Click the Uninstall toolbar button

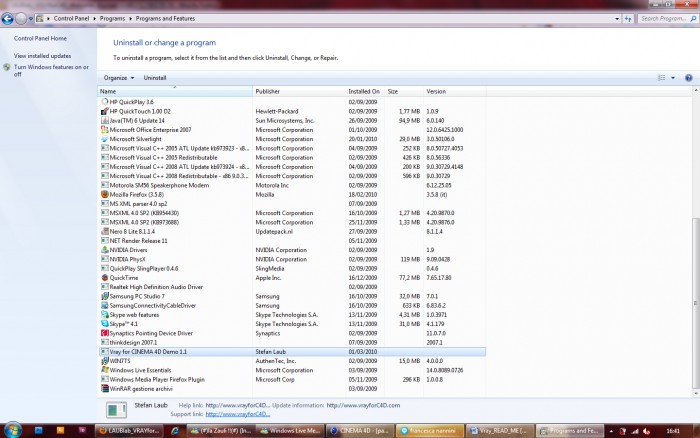point(154,78)
